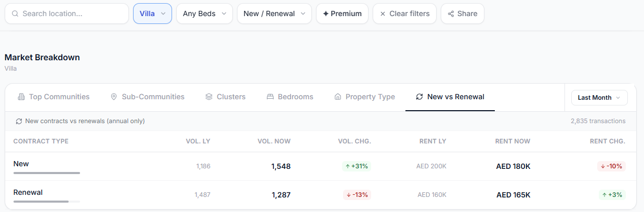Switch to the New vs Renewal tab

pyautogui.click(x=450, y=97)
